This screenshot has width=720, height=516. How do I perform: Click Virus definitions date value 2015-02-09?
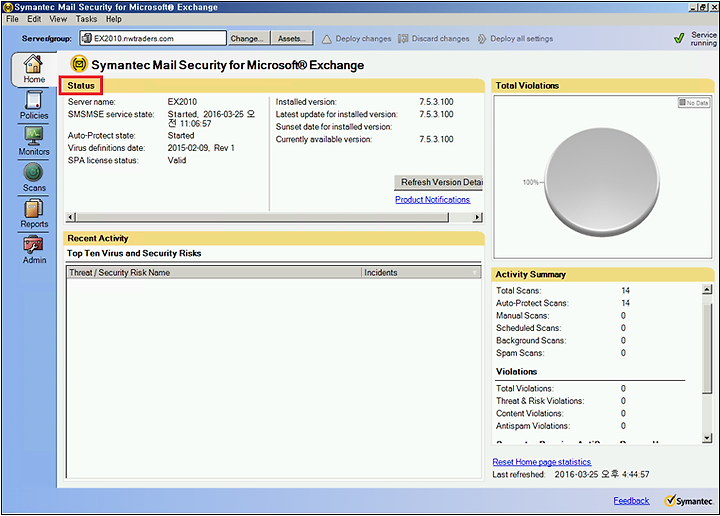coord(201,148)
